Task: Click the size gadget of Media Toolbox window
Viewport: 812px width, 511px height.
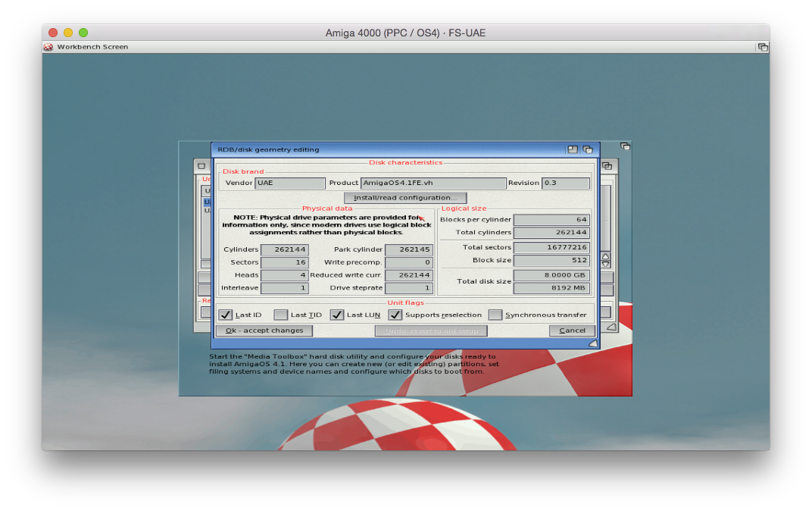Action: pos(611,328)
